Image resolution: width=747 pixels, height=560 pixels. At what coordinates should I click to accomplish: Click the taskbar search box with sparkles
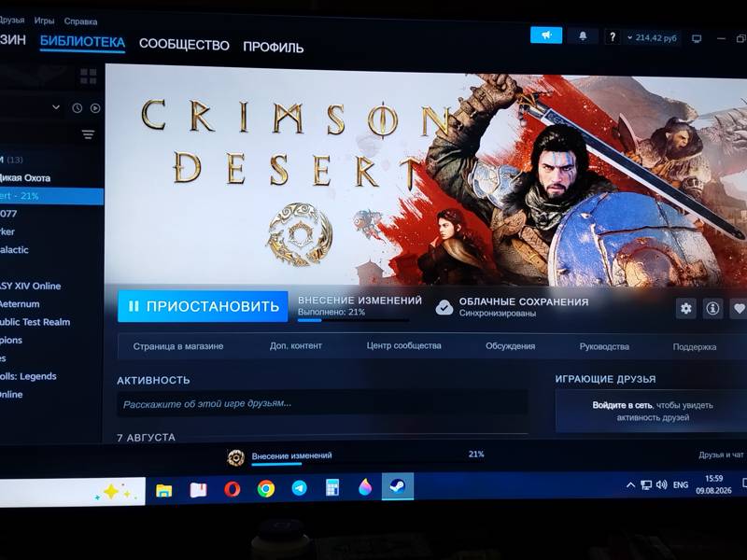pos(73,492)
